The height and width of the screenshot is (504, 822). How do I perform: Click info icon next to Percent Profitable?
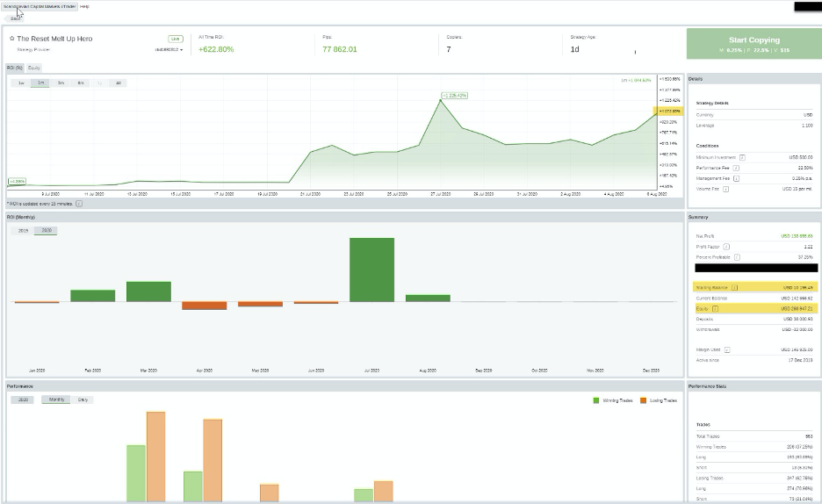(x=736, y=257)
